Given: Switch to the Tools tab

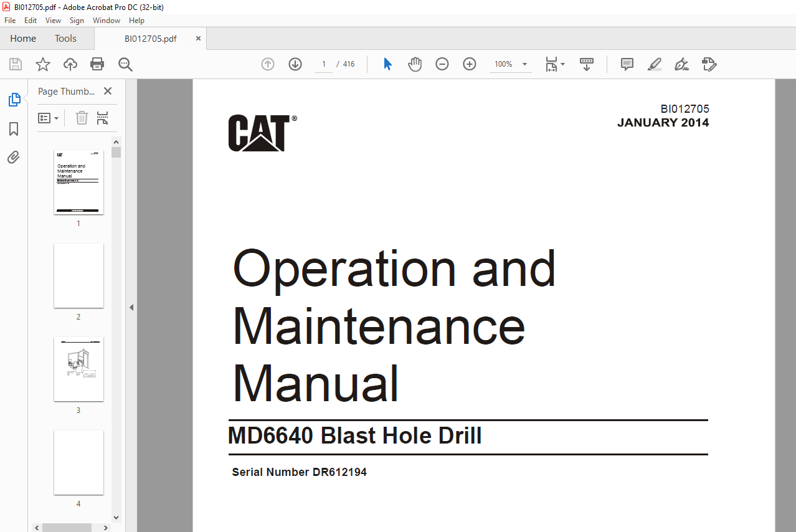Looking at the screenshot, I should click(x=65, y=38).
